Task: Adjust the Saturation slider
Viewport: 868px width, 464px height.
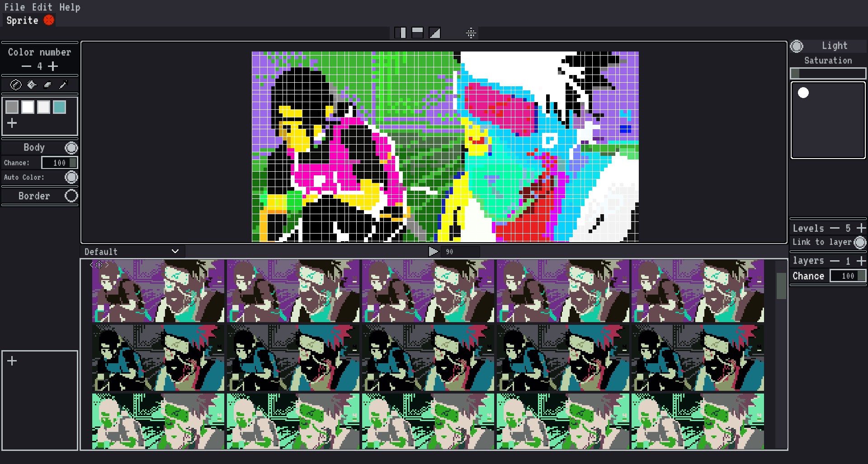Action: [x=828, y=73]
